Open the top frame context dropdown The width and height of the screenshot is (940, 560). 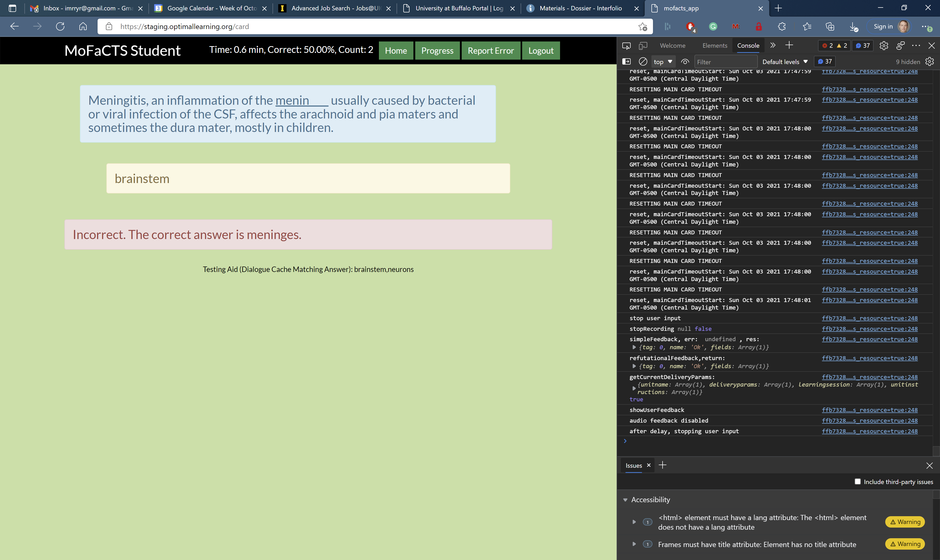[663, 61]
